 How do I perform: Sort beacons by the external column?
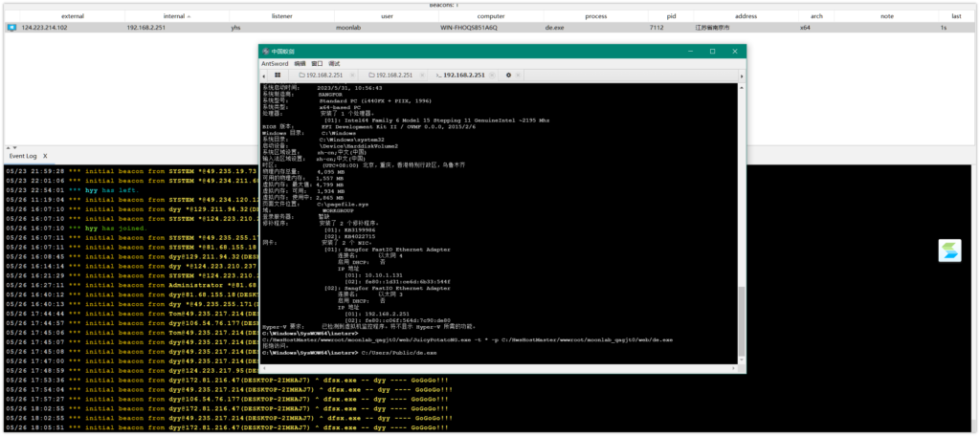point(73,16)
